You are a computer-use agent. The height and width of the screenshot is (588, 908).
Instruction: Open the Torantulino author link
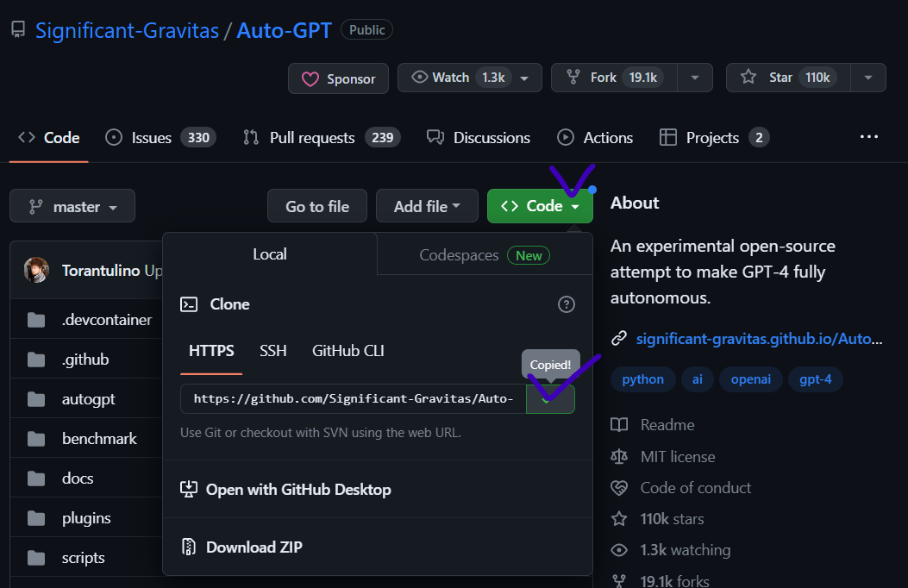tap(101, 270)
